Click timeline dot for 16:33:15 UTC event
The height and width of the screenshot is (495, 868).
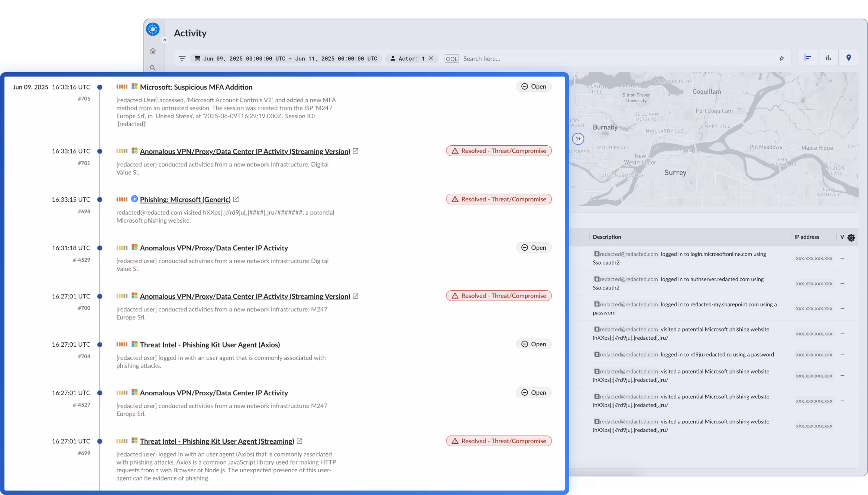[x=100, y=200]
